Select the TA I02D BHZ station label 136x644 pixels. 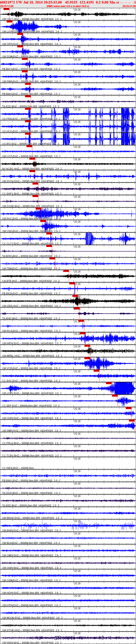pos(31,107)
